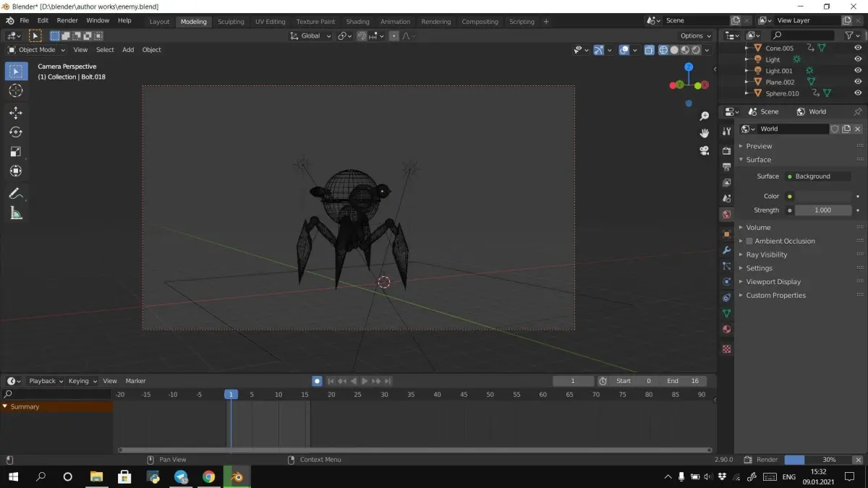Activate the Annotate pencil tool
Viewport: 868px width, 488px height.
[16, 194]
